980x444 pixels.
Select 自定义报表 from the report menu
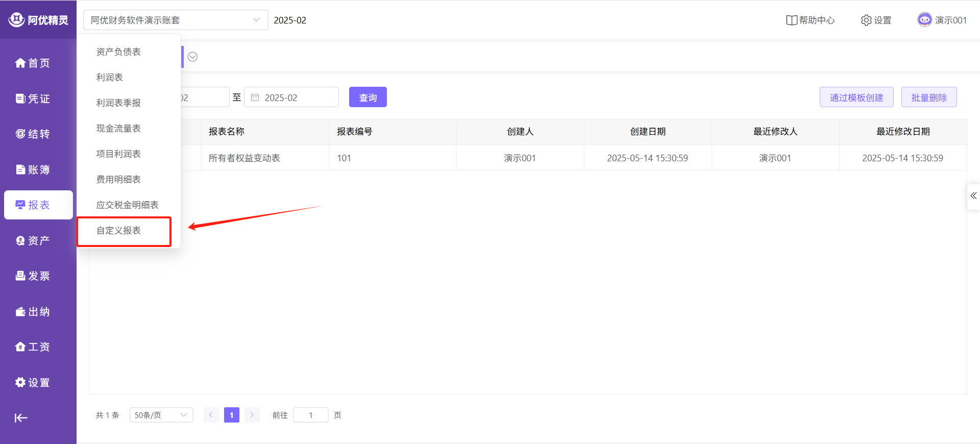click(119, 230)
